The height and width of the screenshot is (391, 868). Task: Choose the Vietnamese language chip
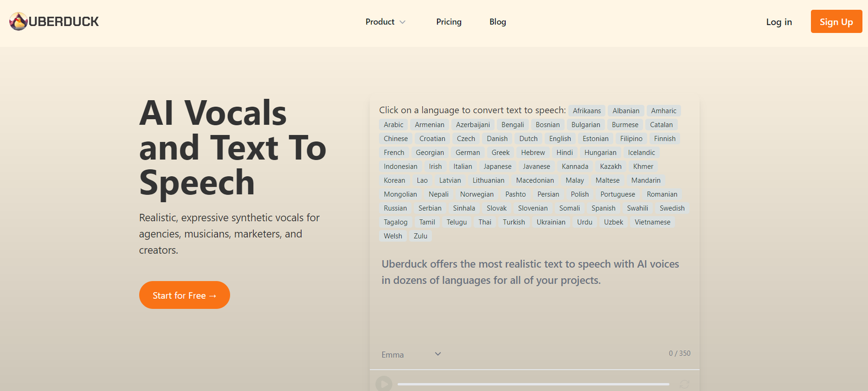(652, 222)
